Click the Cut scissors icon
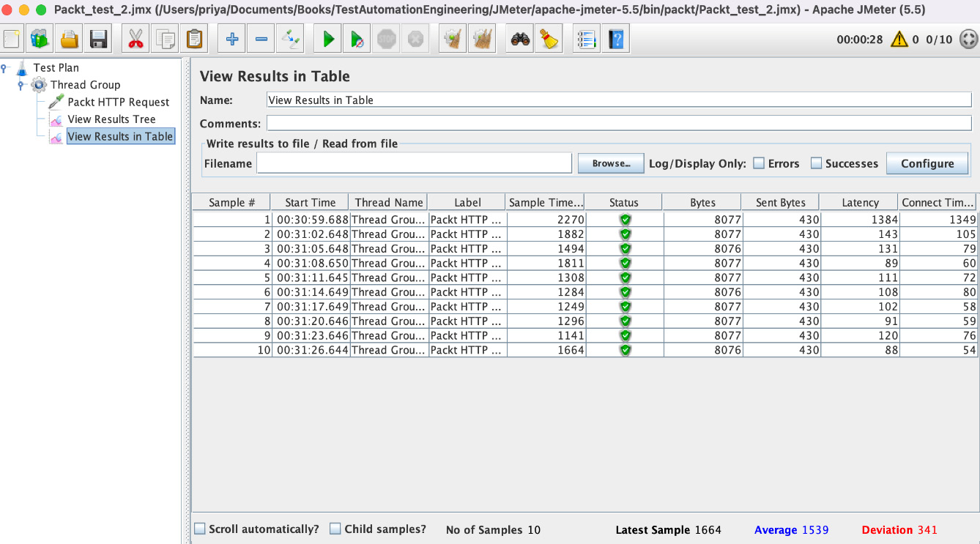Image resolution: width=980 pixels, height=544 pixels. coord(136,39)
